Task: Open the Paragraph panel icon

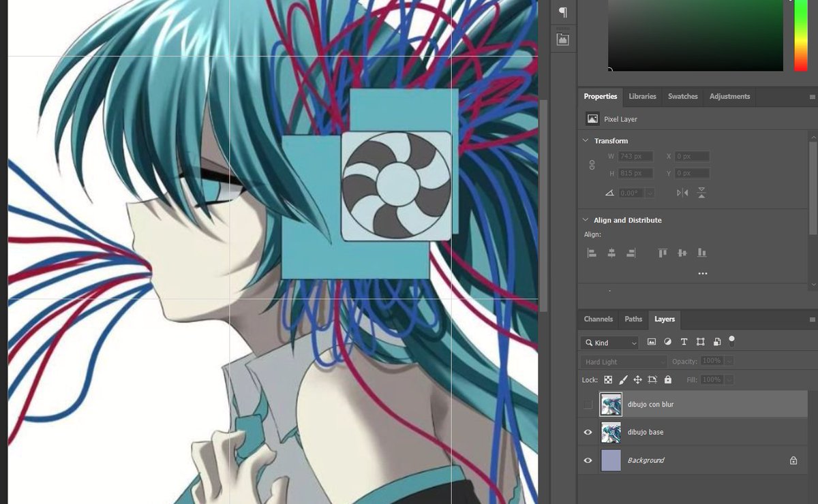Action: [562, 13]
